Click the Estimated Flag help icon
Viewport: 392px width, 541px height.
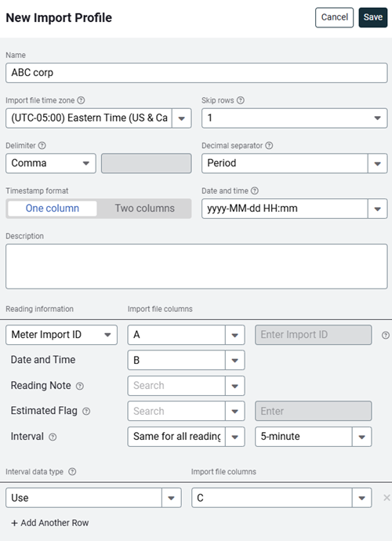(86, 412)
